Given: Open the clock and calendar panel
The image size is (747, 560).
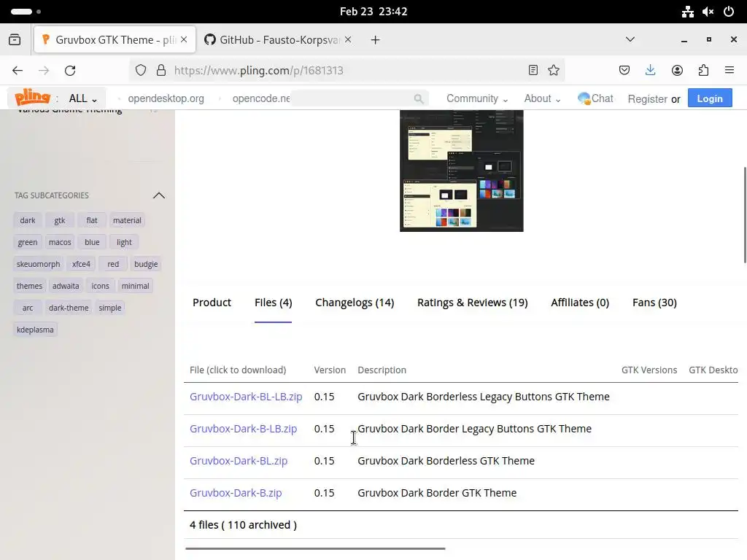Looking at the screenshot, I should point(373,12).
